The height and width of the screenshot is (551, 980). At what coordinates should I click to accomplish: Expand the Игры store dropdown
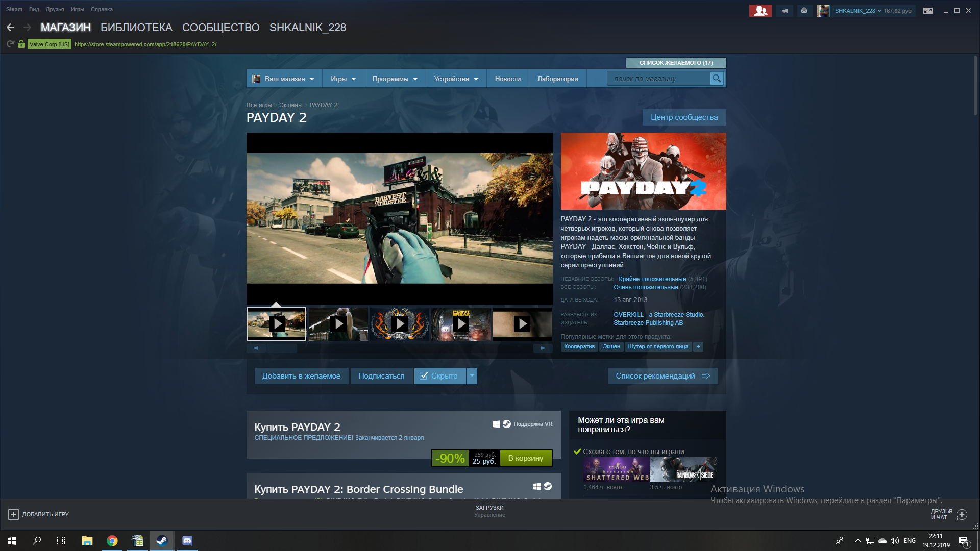click(343, 79)
